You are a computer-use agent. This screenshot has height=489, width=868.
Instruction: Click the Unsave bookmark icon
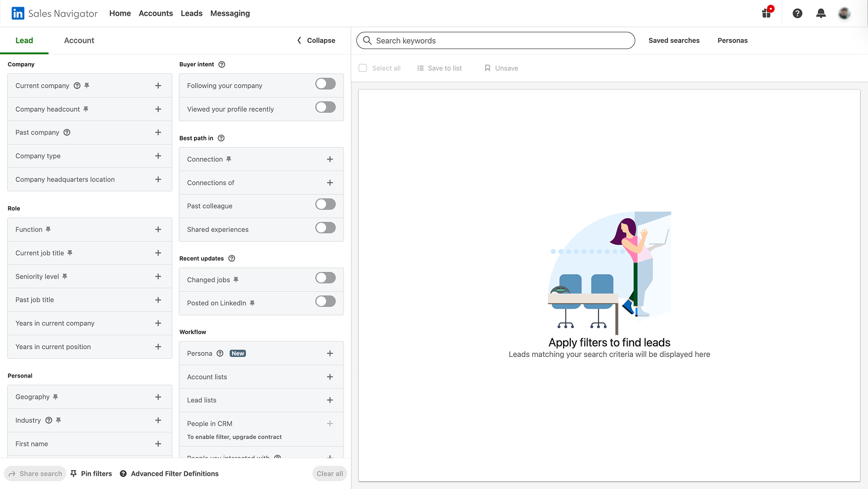488,68
